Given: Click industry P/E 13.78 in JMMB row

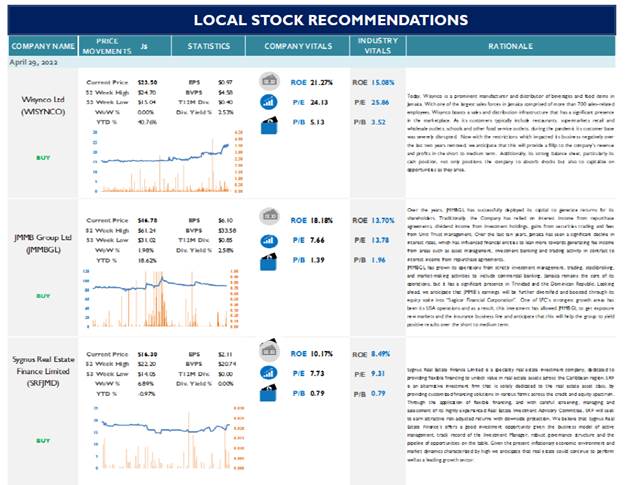Looking at the screenshot, I should pos(380,240).
